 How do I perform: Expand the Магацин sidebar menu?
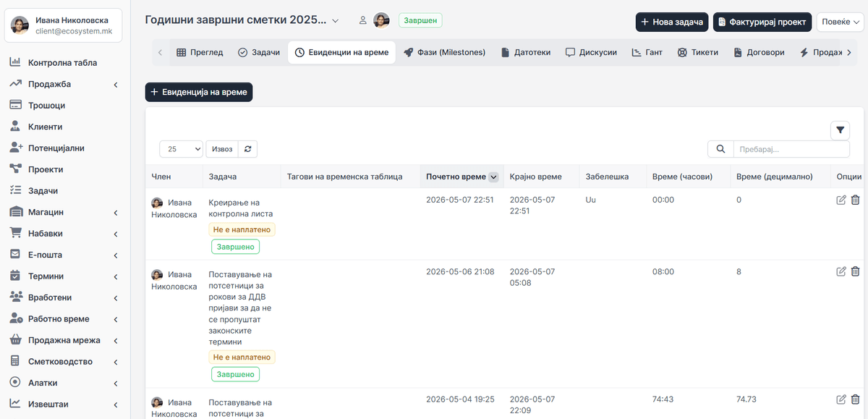click(65, 212)
